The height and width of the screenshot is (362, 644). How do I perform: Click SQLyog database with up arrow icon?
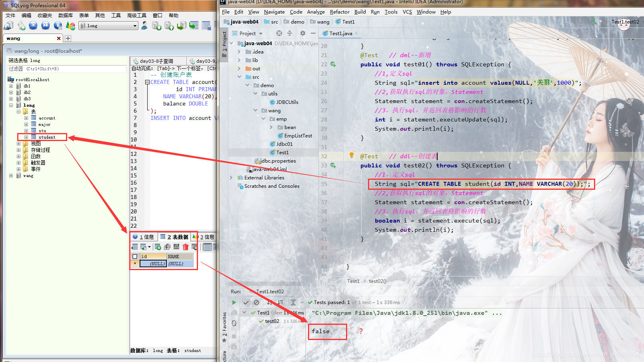click(x=169, y=26)
